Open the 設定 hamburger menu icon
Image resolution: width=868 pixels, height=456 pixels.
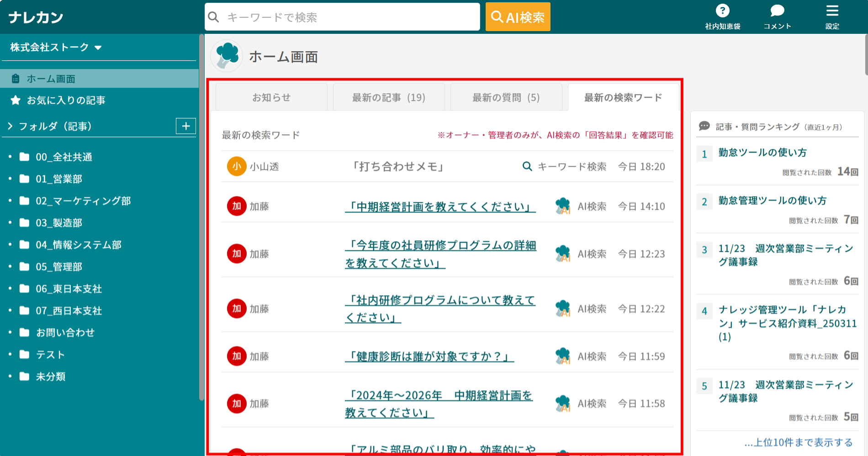coord(832,11)
